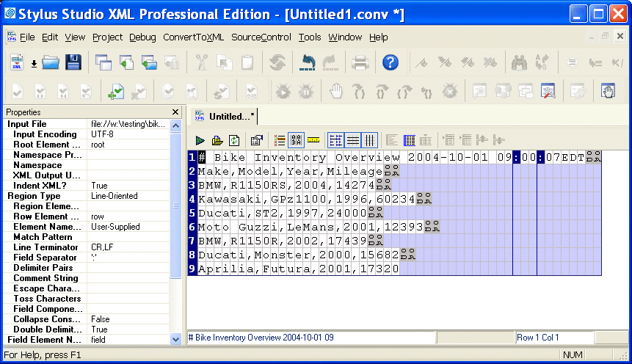Image resolution: width=632 pixels, height=364 pixels.
Task: Toggle the vertical grid lines button
Action: 370,139
